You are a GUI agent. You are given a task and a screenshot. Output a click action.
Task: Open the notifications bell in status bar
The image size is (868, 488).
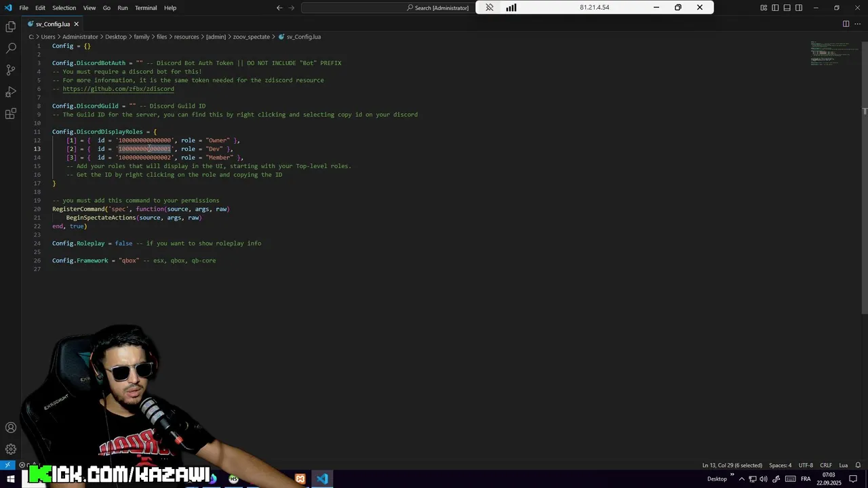858,465
